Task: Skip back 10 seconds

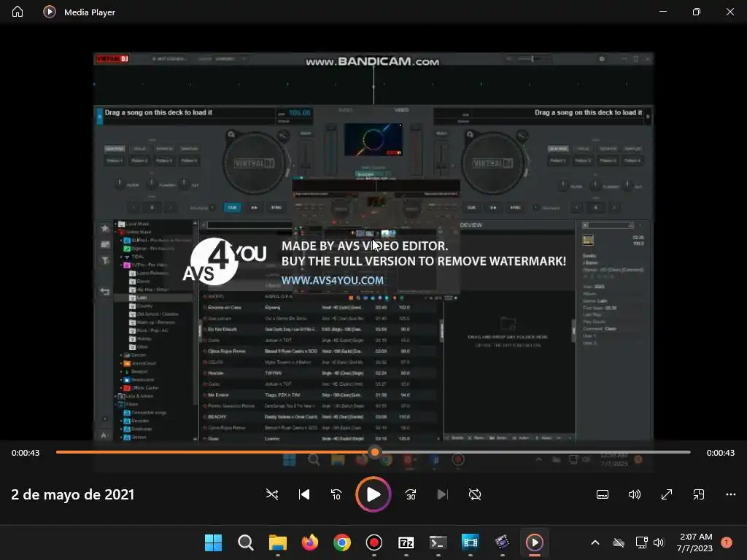Action: click(336, 494)
